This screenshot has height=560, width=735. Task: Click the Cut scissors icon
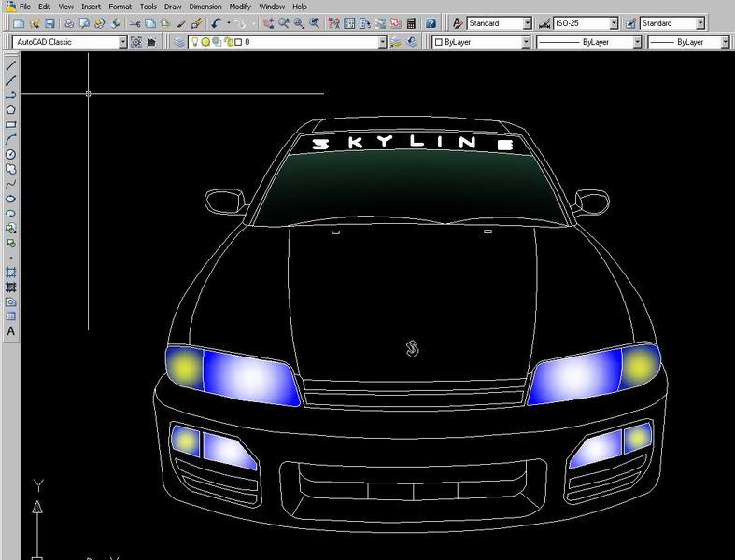pos(135,23)
